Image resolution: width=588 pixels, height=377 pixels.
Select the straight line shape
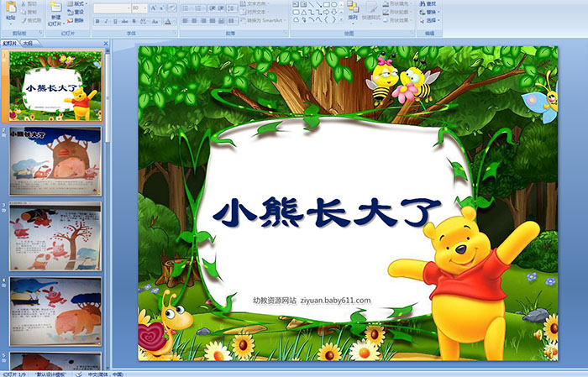312,4
